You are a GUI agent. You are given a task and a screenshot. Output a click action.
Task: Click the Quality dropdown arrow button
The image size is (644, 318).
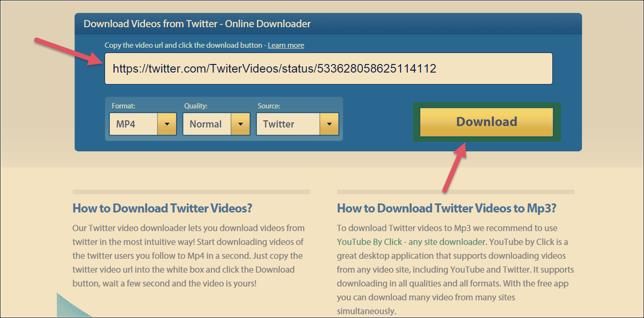tap(240, 124)
